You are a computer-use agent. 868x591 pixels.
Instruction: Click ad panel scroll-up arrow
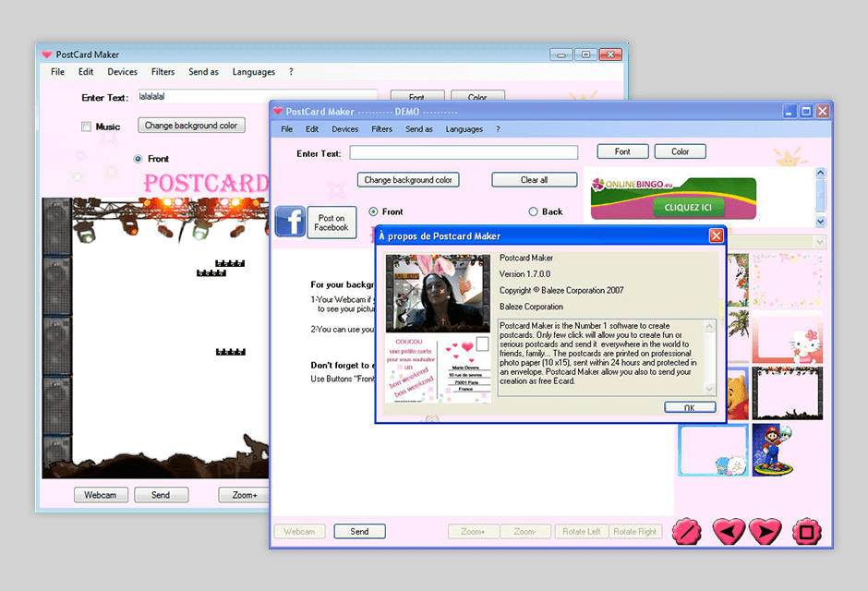click(x=820, y=173)
